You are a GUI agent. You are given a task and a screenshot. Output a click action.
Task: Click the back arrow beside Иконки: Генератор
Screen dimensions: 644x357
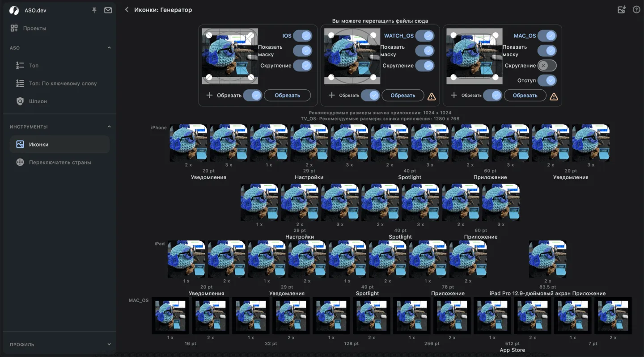click(127, 10)
